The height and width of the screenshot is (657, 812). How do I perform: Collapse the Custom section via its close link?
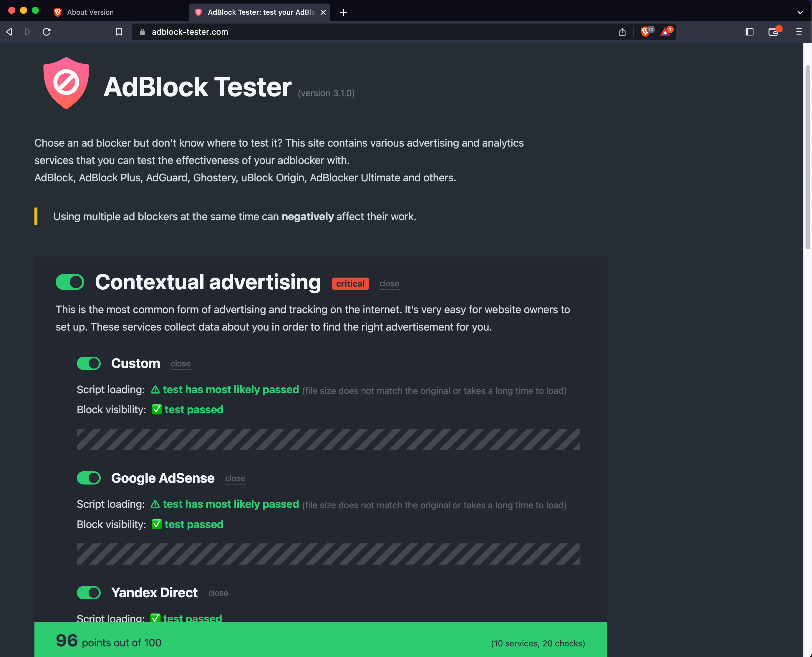(x=180, y=364)
